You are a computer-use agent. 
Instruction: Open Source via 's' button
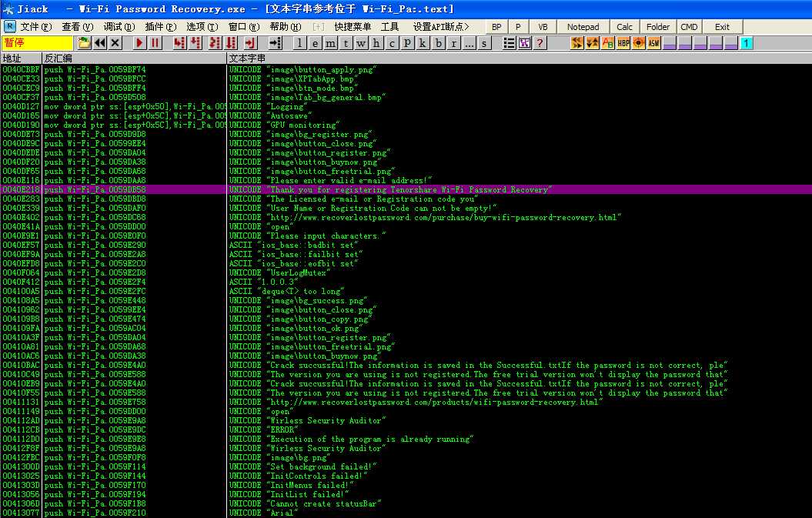point(484,43)
